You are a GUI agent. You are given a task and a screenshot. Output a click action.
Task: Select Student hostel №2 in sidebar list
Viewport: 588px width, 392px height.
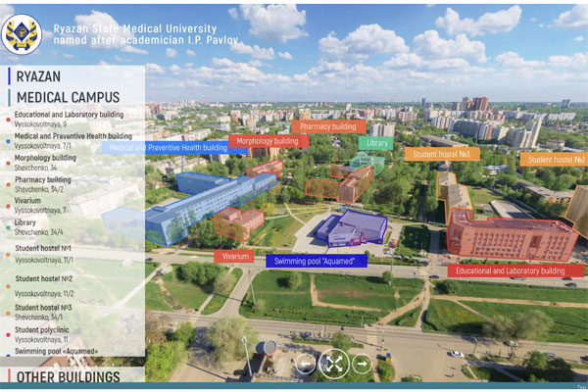point(43,278)
